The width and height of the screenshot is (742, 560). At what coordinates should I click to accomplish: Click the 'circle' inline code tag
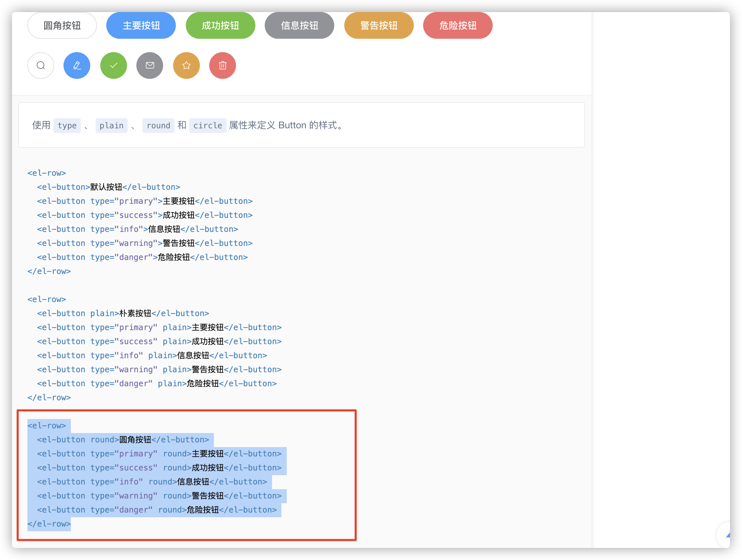(x=208, y=126)
